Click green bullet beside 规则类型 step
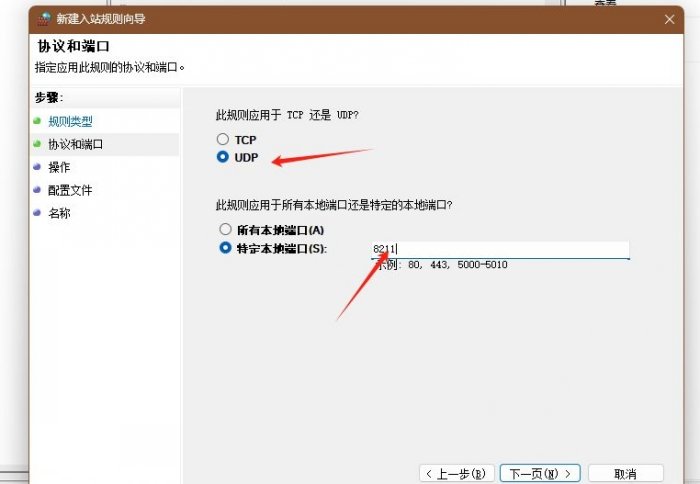 [x=38, y=121]
